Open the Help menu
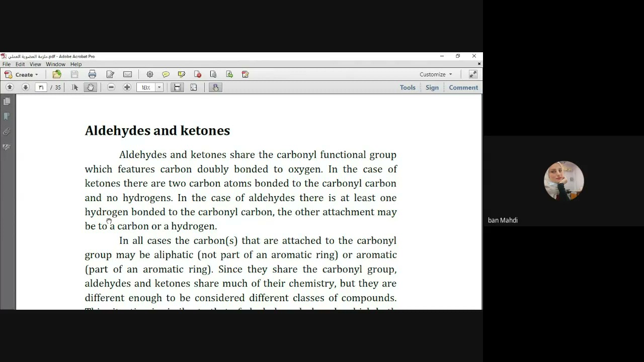The width and height of the screenshot is (644, 362). click(76, 64)
